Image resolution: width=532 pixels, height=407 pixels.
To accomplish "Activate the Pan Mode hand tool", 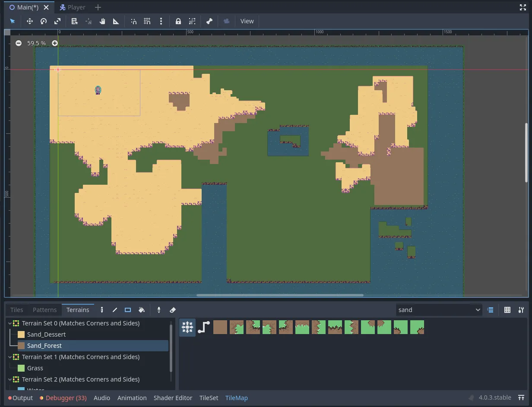I will tap(102, 21).
